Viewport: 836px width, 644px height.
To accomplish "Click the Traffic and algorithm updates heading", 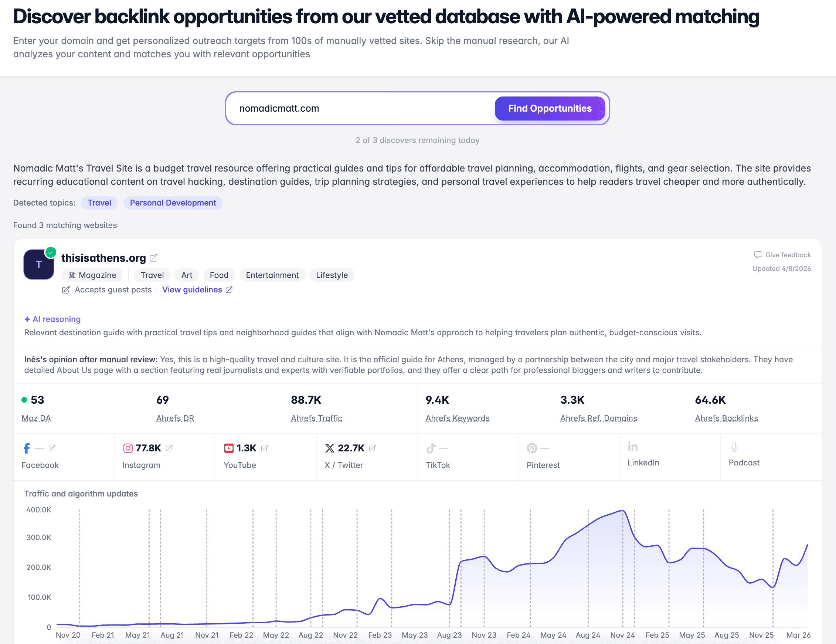I will pos(81,494).
